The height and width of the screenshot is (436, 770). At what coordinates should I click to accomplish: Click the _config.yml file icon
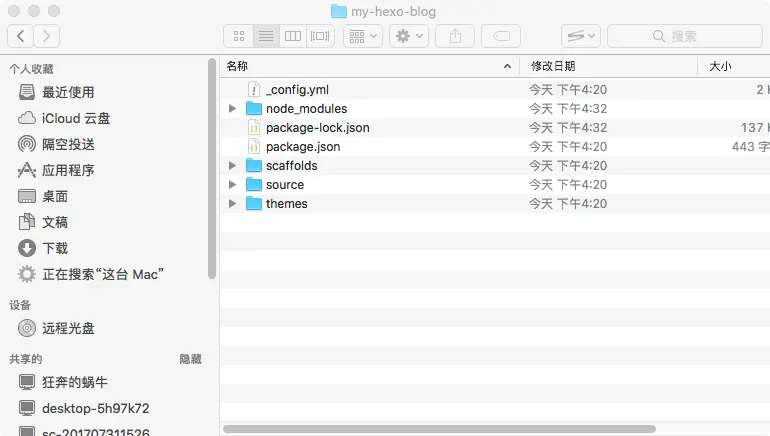253,89
